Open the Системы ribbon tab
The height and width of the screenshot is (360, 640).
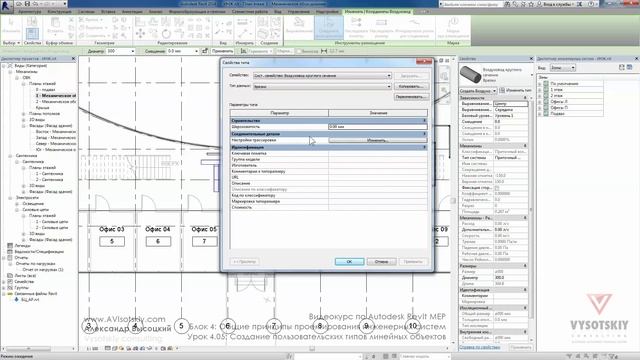[86, 12]
